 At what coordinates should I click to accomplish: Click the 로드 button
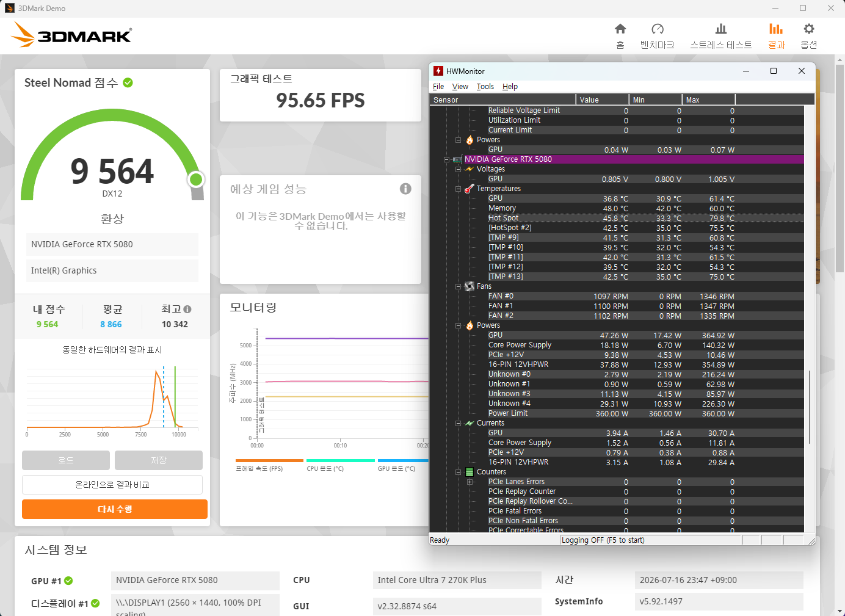click(x=66, y=460)
